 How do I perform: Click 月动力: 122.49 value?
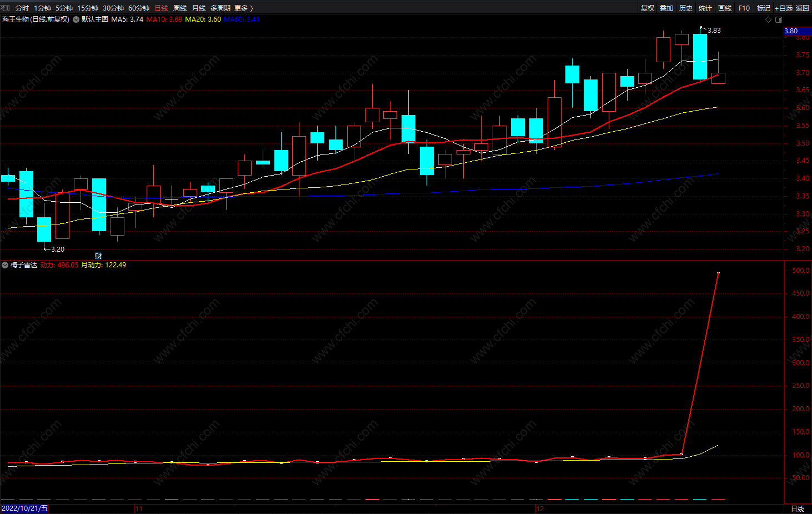104,265
